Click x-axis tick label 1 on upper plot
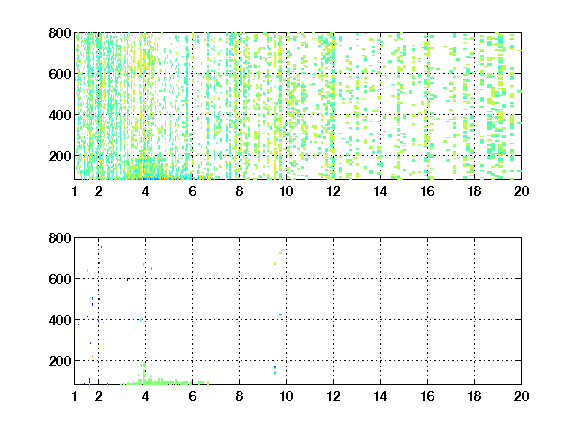 (x=75, y=191)
